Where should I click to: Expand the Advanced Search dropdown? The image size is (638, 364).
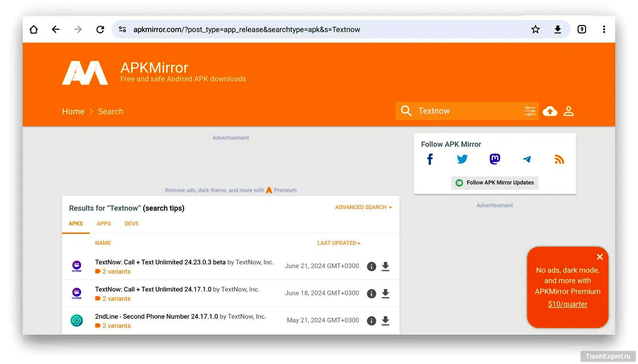point(363,208)
